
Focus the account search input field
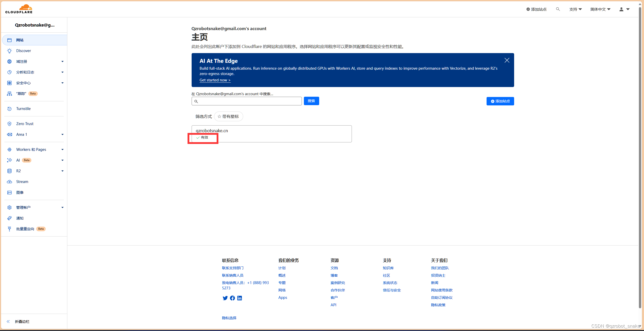tap(246, 101)
